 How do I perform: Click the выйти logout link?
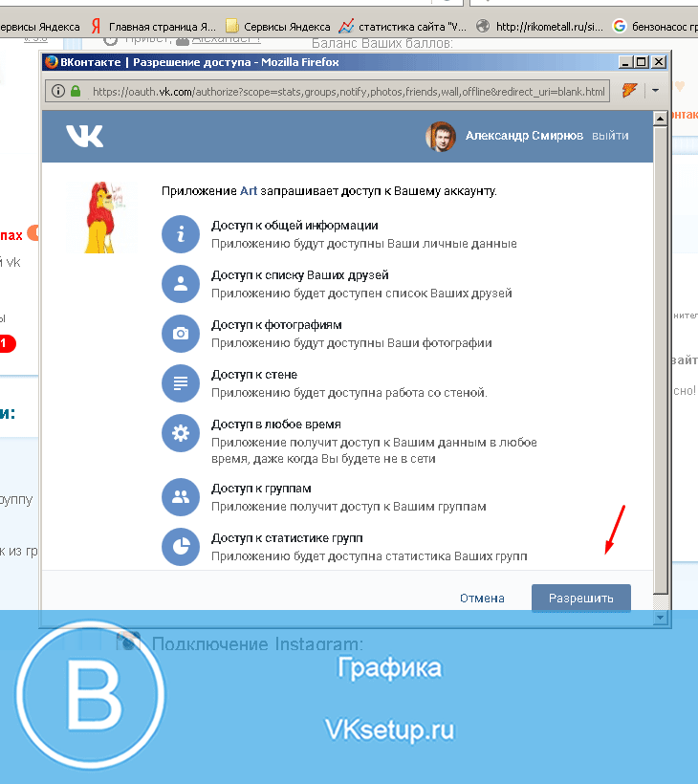[x=610, y=136]
